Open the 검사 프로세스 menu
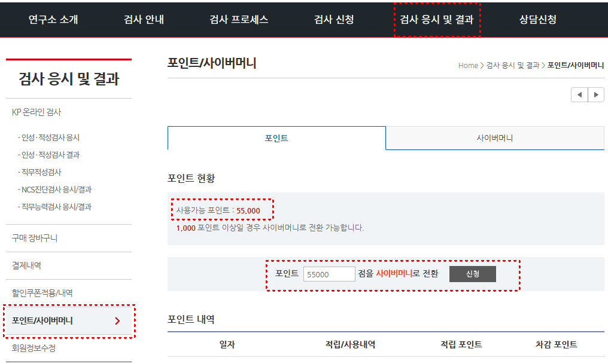Viewport: 608px width, 364px height. (239, 20)
